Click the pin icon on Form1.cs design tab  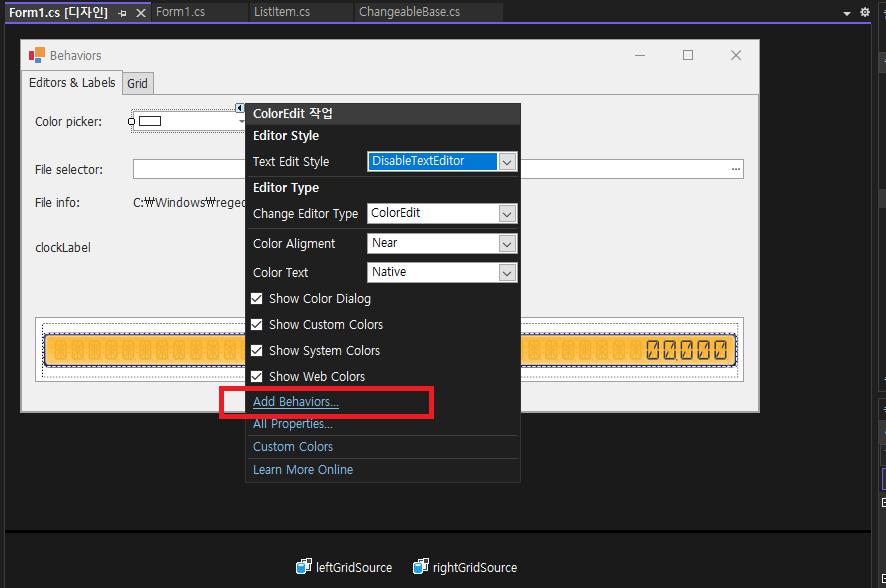click(122, 13)
